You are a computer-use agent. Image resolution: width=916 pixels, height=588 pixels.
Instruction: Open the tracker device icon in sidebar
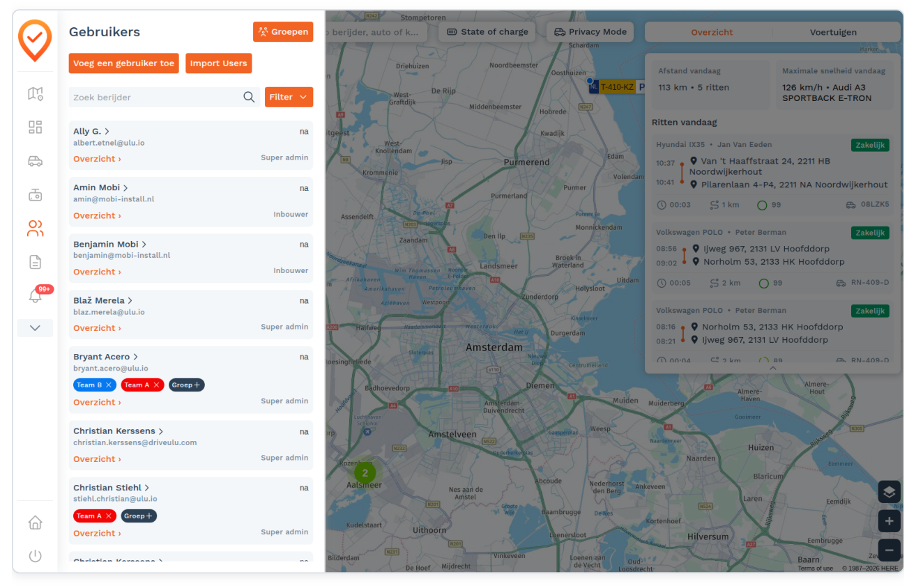pos(35,194)
